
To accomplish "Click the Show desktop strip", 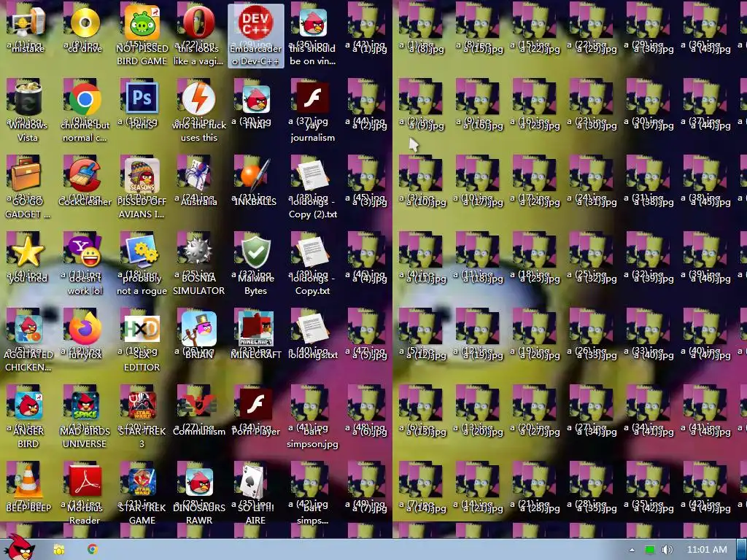I will point(742,550).
